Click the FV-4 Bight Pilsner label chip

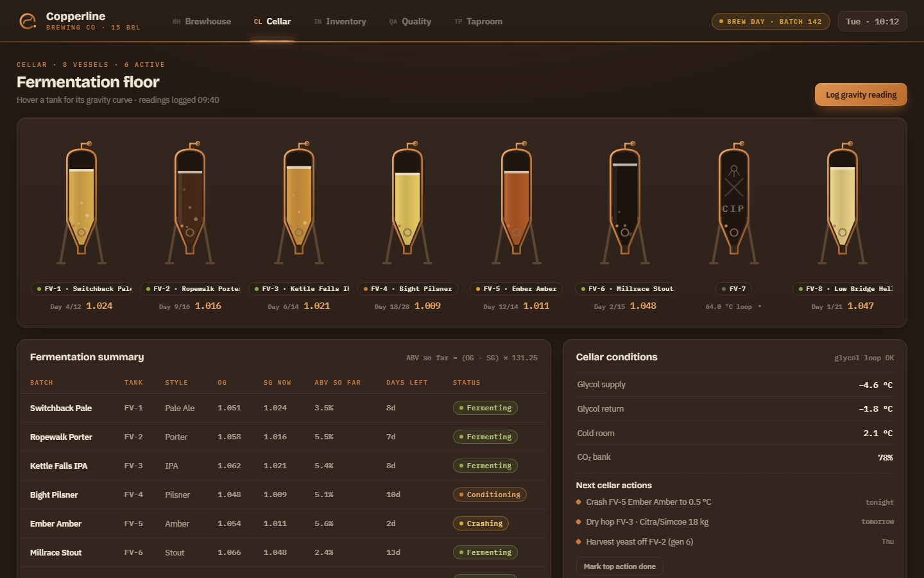click(x=407, y=289)
